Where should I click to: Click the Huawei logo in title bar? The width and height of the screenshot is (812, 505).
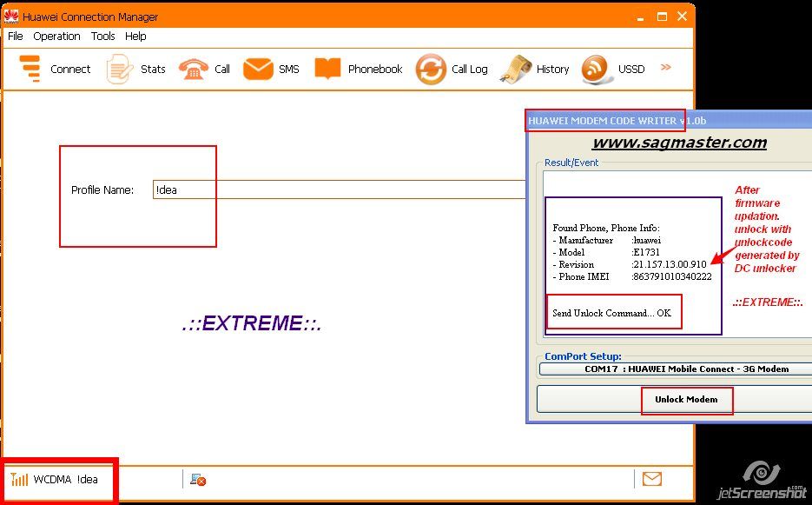point(11,16)
